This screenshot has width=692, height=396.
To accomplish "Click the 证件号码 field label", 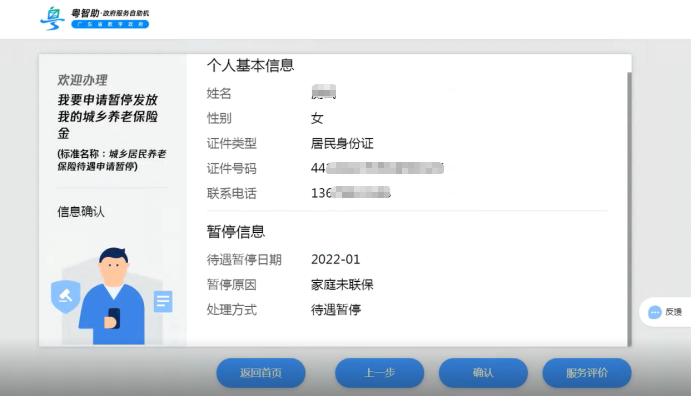I will pos(231,168).
